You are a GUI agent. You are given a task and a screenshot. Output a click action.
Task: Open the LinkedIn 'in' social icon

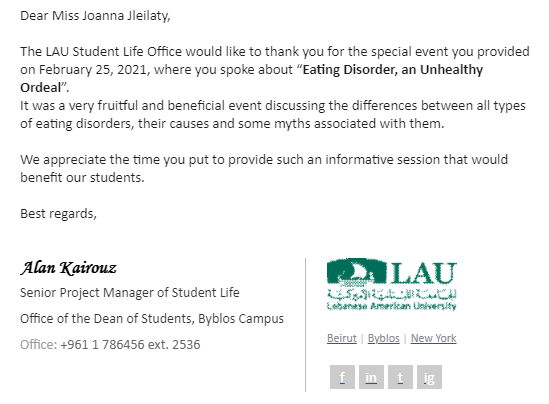(371, 377)
